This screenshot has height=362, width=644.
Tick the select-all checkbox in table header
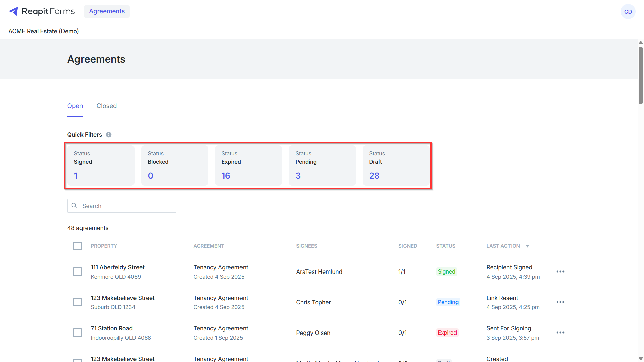tap(77, 246)
